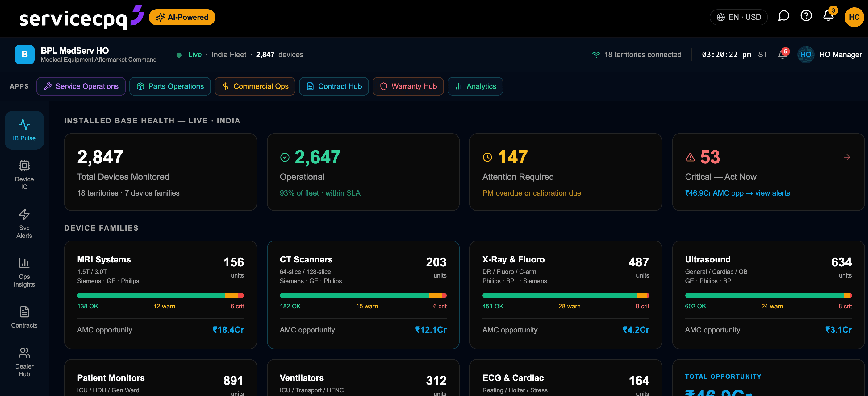The height and width of the screenshot is (396, 868).
Task: Open the Warranty Hub app
Action: point(408,87)
